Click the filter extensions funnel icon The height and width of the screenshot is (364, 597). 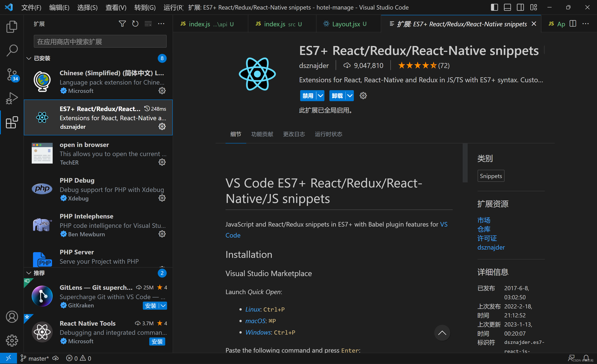[122, 24]
